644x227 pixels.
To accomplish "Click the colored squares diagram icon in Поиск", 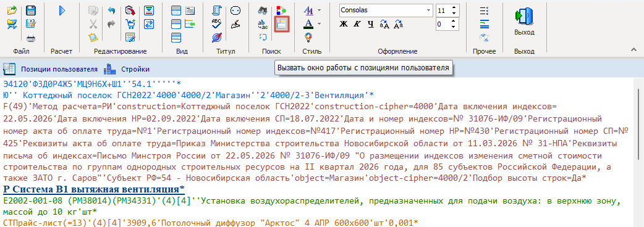I will click(x=281, y=10).
